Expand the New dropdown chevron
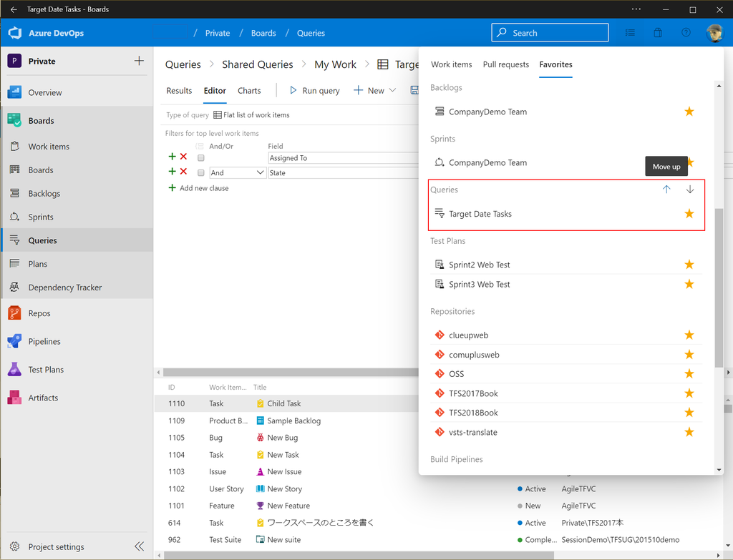 (393, 90)
